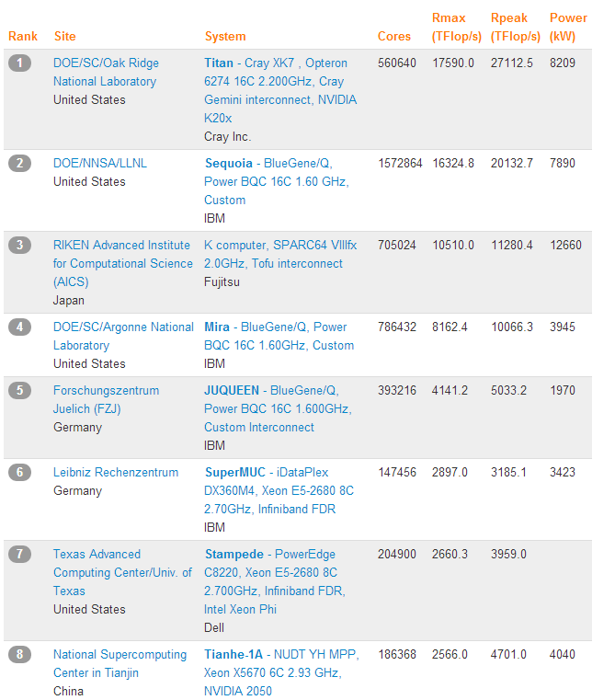
Task: Click the rank 7 badge icon
Action: pos(20,554)
